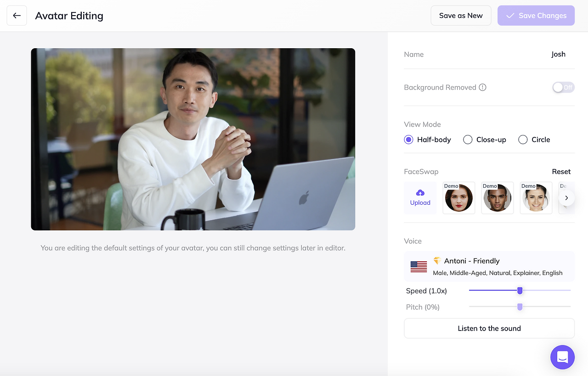Image resolution: width=588 pixels, height=376 pixels.
Task: Select the Circle view mode
Action: pyautogui.click(x=534, y=140)
